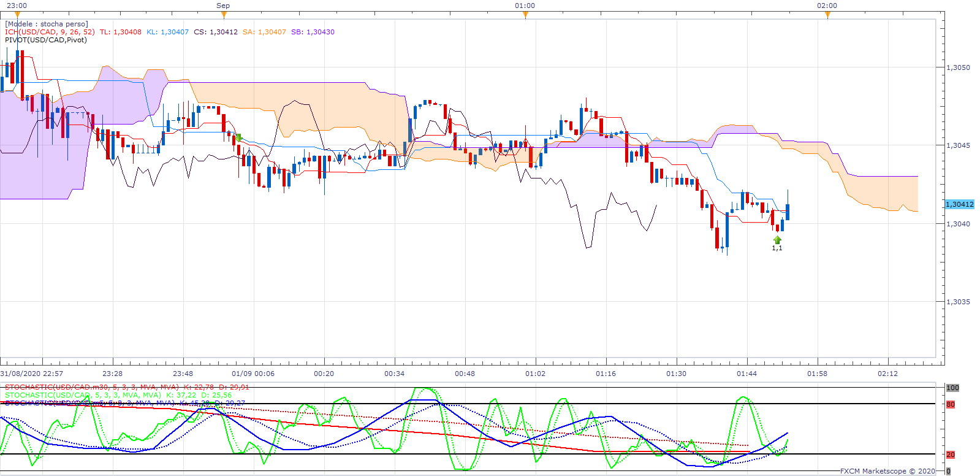Click the stochastic 20 level label

coord(951,455)
